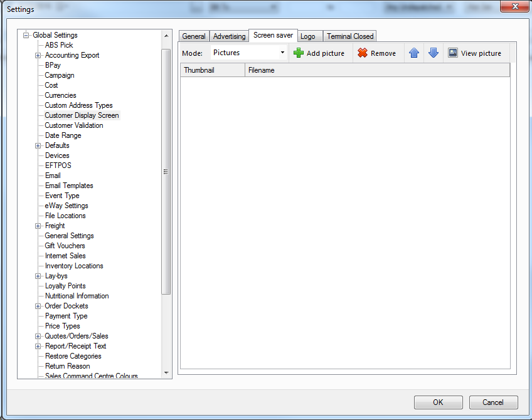Screen dimensions: 532x420
Task: Move picture up with blue arrow
Action: 414,53
